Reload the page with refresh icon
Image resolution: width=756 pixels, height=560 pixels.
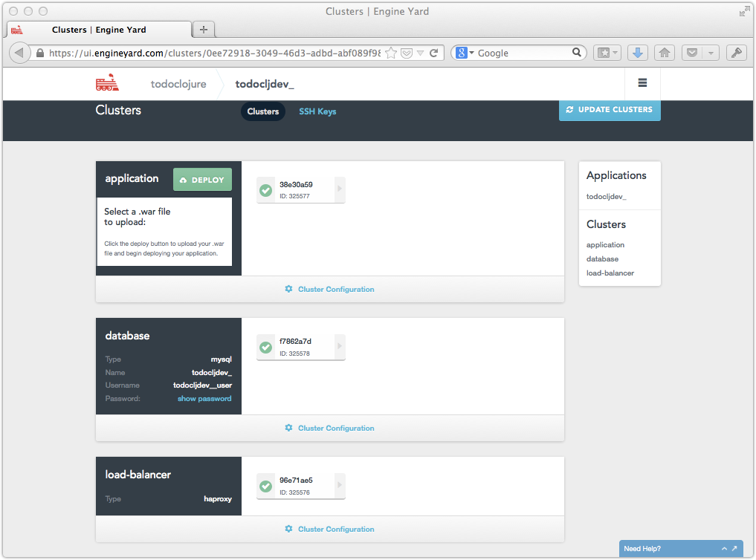coord(433,53)
